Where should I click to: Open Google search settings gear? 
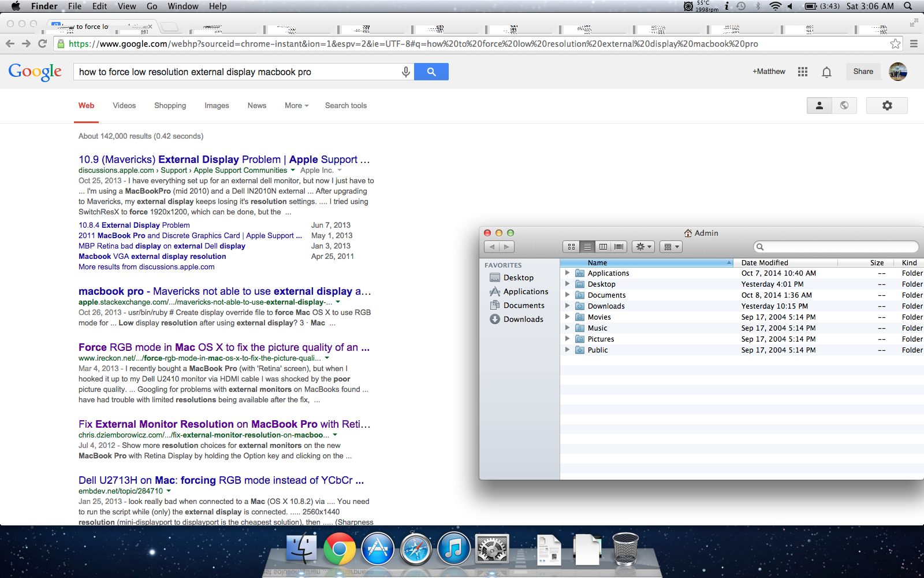887,105
